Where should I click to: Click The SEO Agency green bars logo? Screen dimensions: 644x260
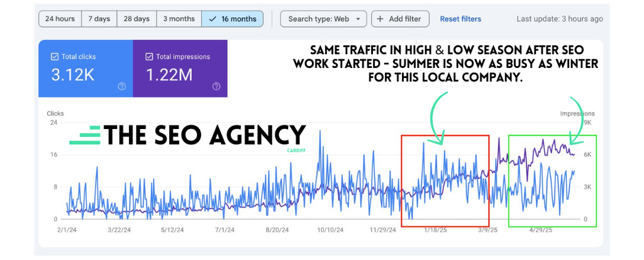[85, 135]
